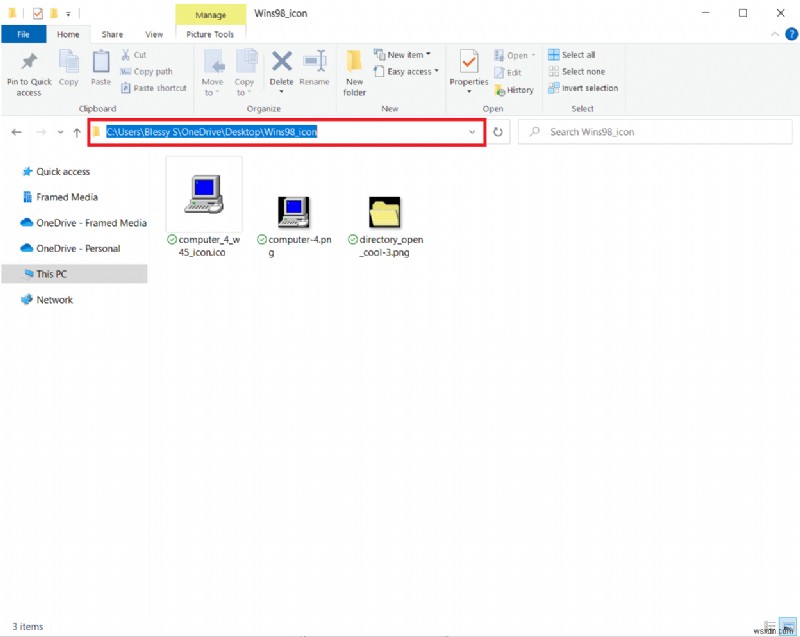This screenshot has width=800, height=637.
Task: Click Select none
Action: pos(577,71)
